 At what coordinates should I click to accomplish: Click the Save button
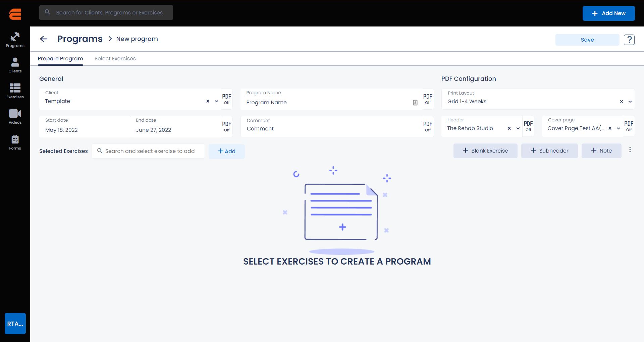click(x=587, y=40)
